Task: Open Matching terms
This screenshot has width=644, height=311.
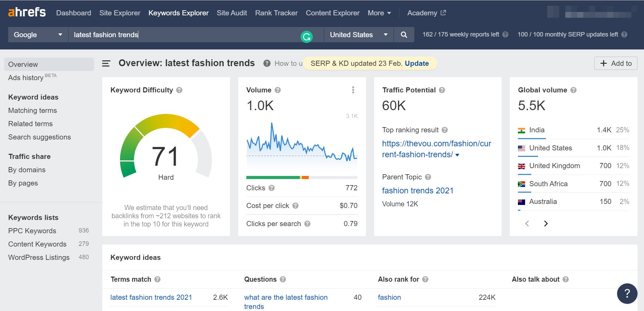Action: [x=33, y=110]
